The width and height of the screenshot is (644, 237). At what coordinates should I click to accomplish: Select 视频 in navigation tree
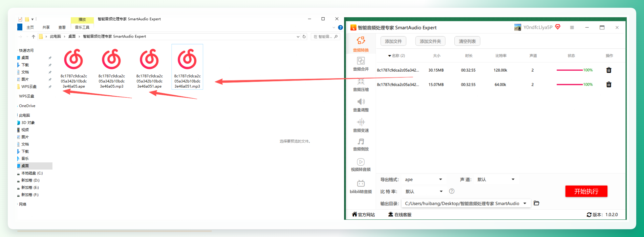(25, 130)
